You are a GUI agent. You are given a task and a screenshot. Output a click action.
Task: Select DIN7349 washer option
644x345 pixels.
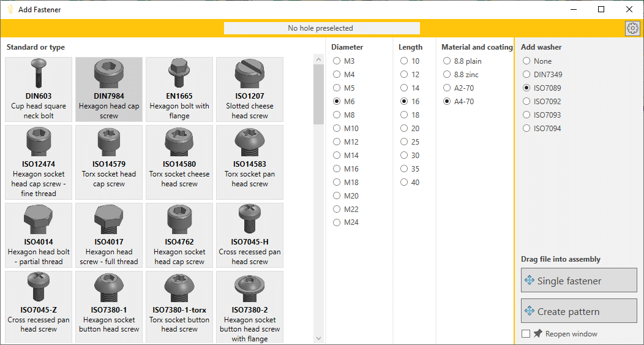click(x=526, y=75)
